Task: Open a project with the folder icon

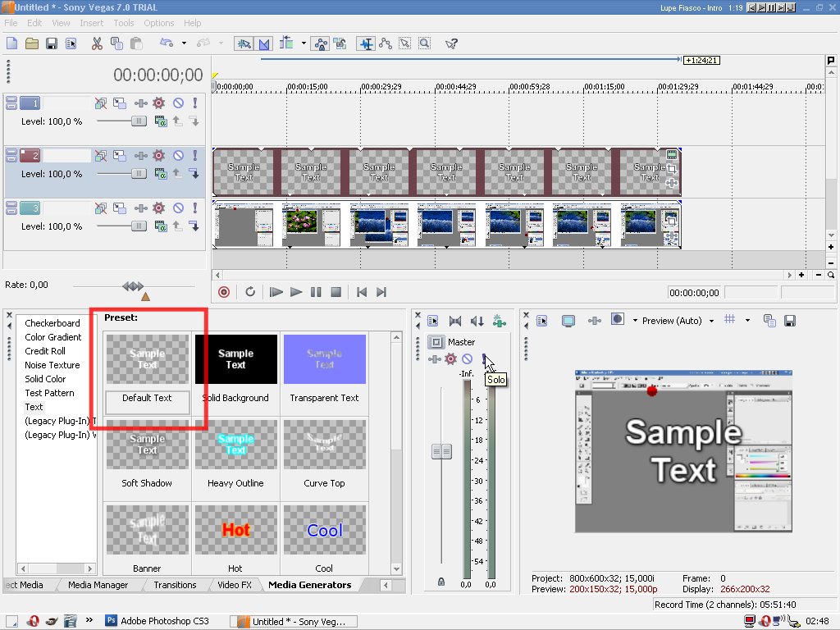Action: 32,43
